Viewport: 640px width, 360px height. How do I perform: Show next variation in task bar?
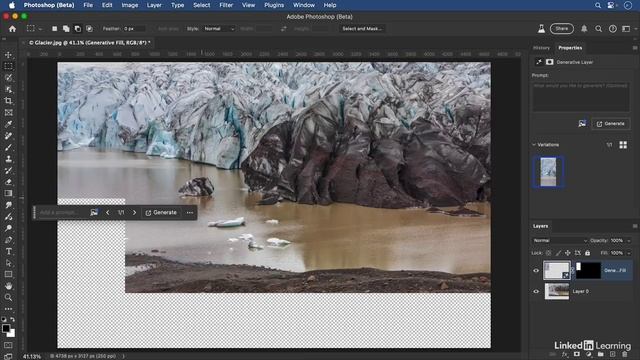pos(134,213)
